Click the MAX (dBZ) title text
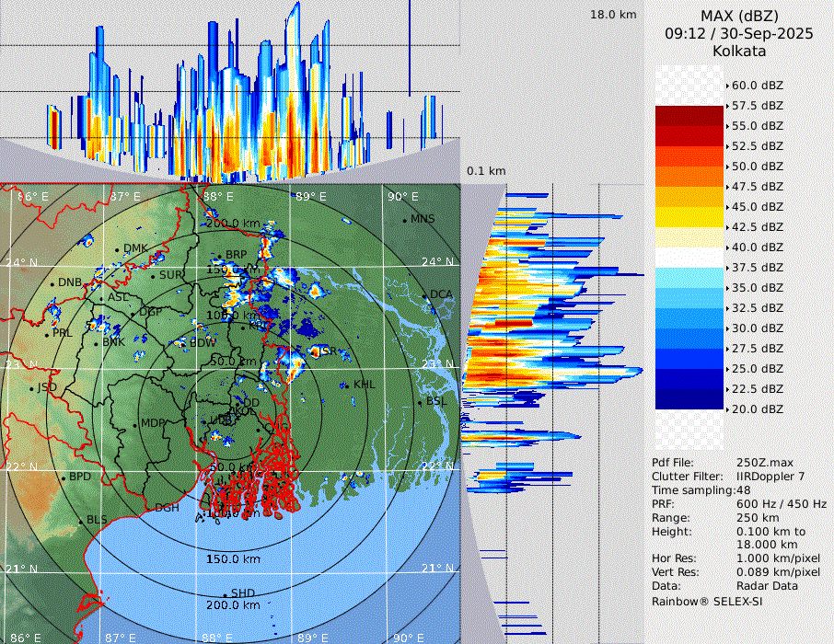This screenshot has width=834, height=644. point(739,16)
